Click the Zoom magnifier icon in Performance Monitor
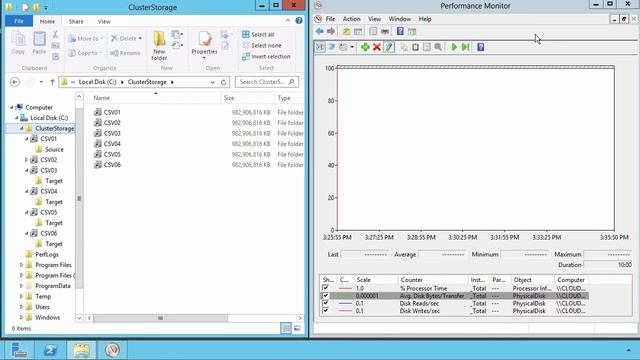The width and height of the screenshot is (640, 360). [438, 47]
